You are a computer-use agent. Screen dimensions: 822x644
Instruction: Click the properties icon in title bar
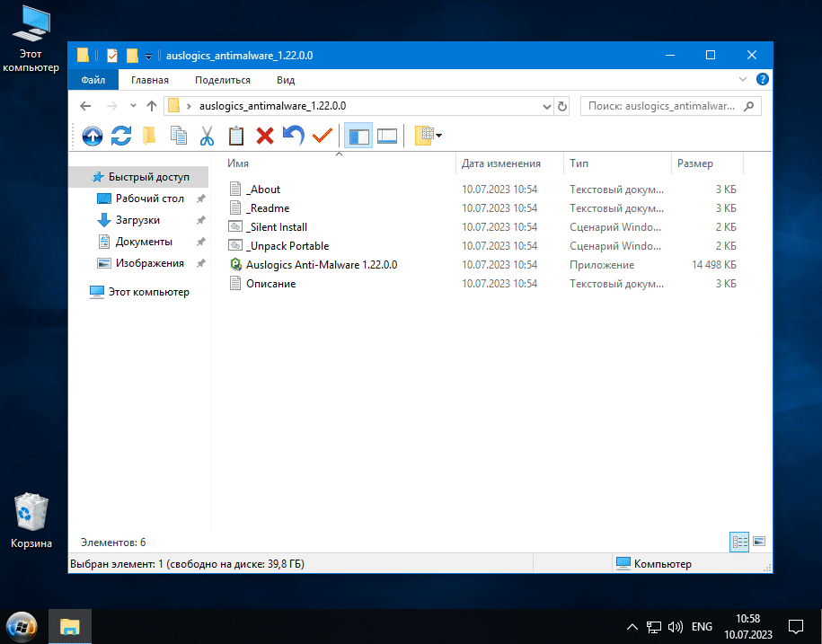tap(112, 56)
